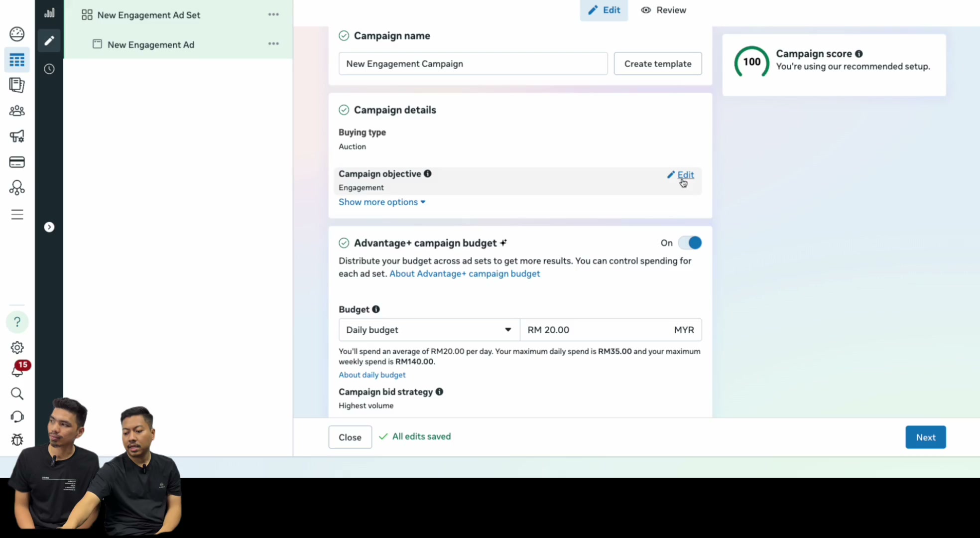Click the Create template button
This screenshot has width=980, height=538.
(658, 64)
